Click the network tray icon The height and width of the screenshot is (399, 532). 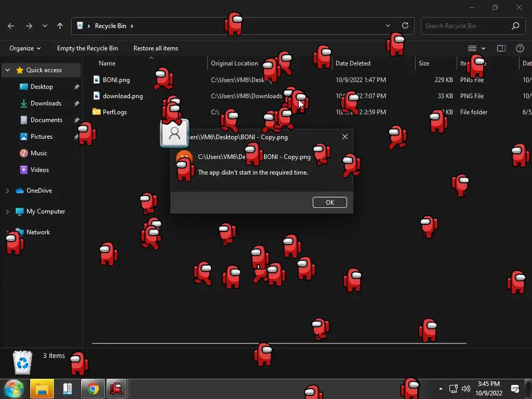point(453,389)
